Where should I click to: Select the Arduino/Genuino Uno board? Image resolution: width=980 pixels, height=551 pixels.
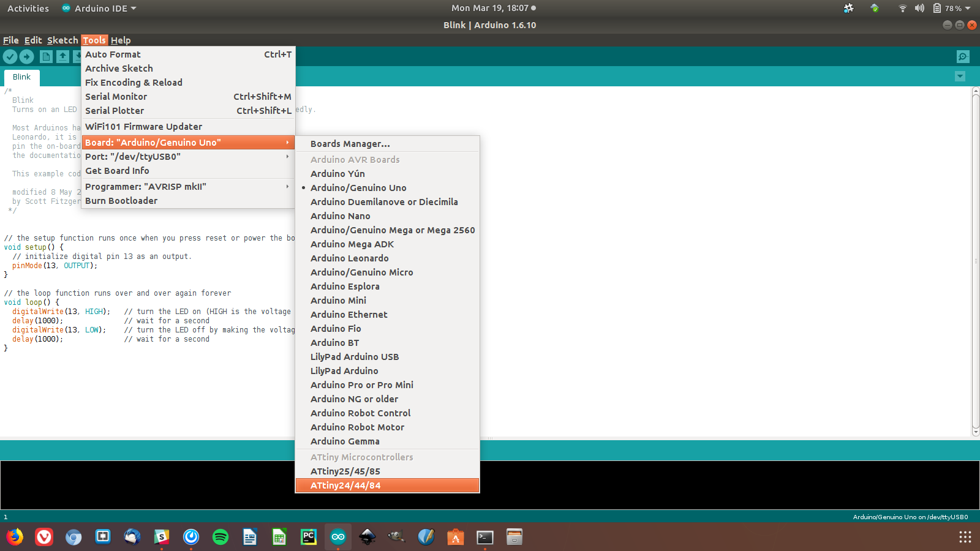[x=387, y=188]
